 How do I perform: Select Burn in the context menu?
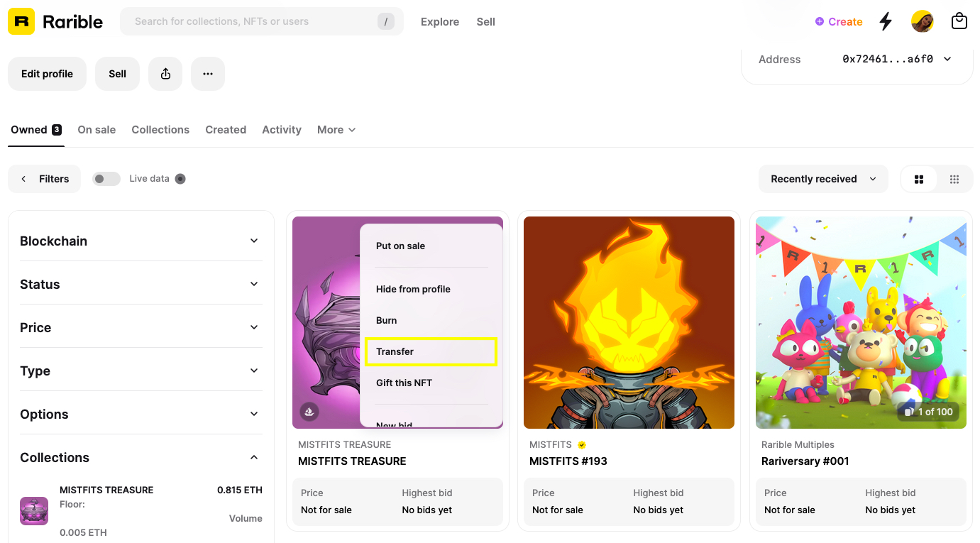point(431,320)
